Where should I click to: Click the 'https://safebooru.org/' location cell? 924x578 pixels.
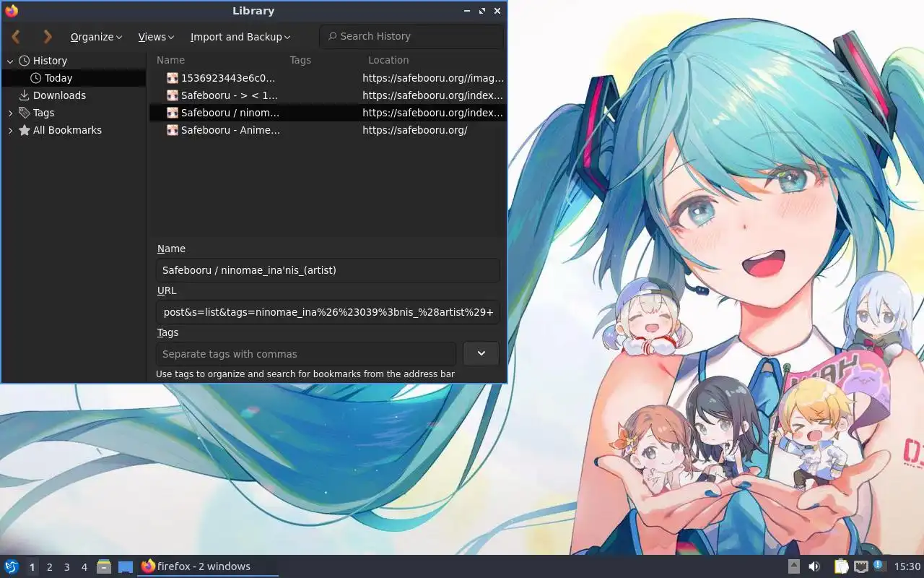click(x=414, y=130)
